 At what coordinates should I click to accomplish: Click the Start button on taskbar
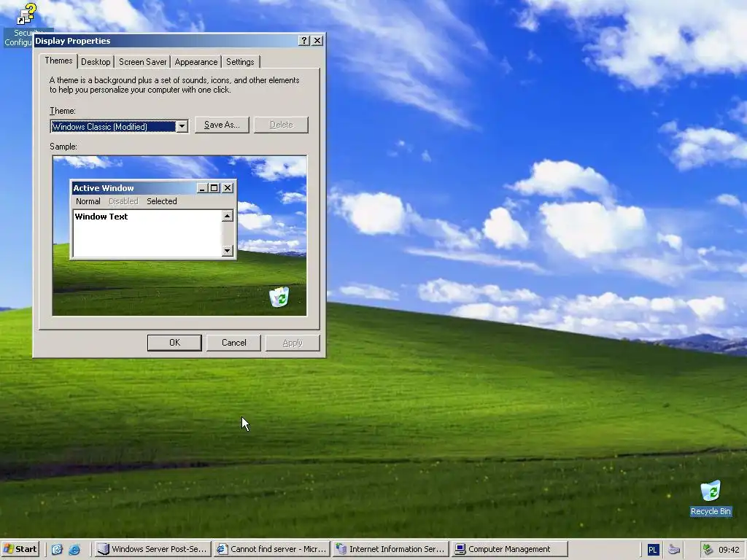[x=20, y=549]
